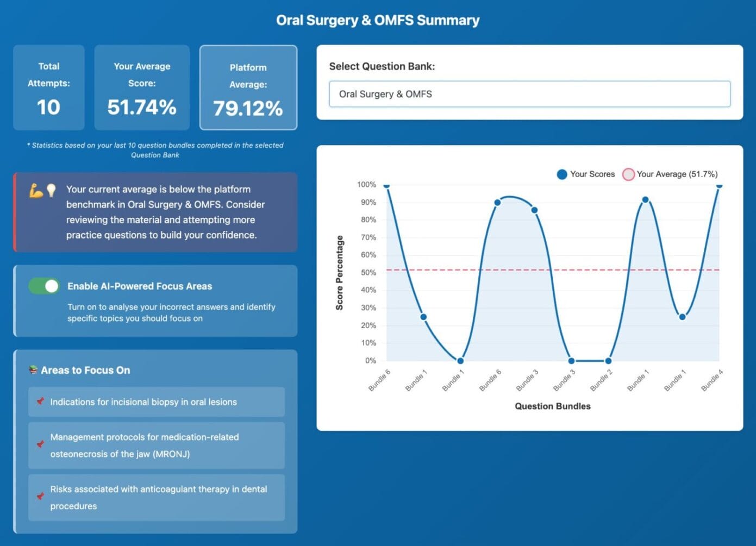
Task: Click the MRONJ management focus area entry
Action: coord(156,445)
